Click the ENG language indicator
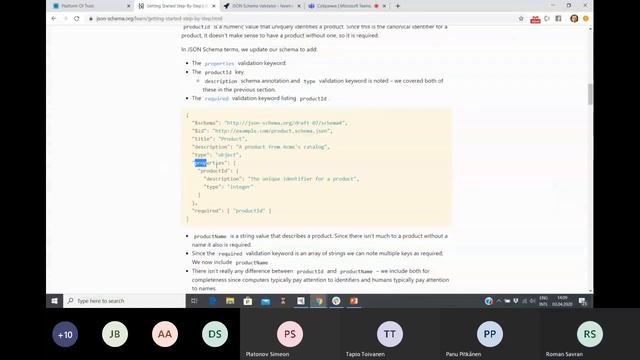 pos(543,301)
